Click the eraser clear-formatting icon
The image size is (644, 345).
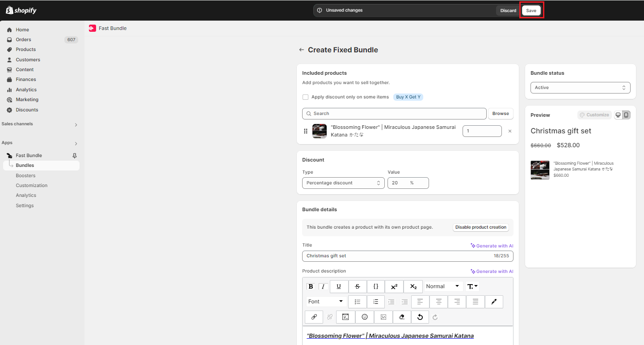[x=402, y=317]
